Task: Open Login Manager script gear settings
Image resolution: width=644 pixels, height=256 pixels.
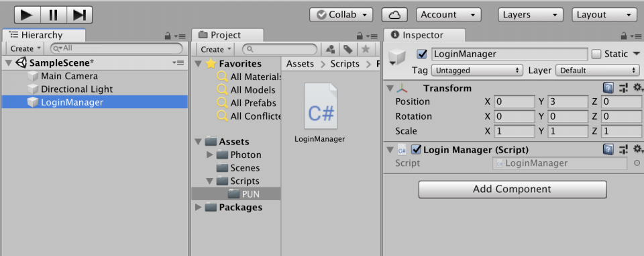Action: [637, 149]
